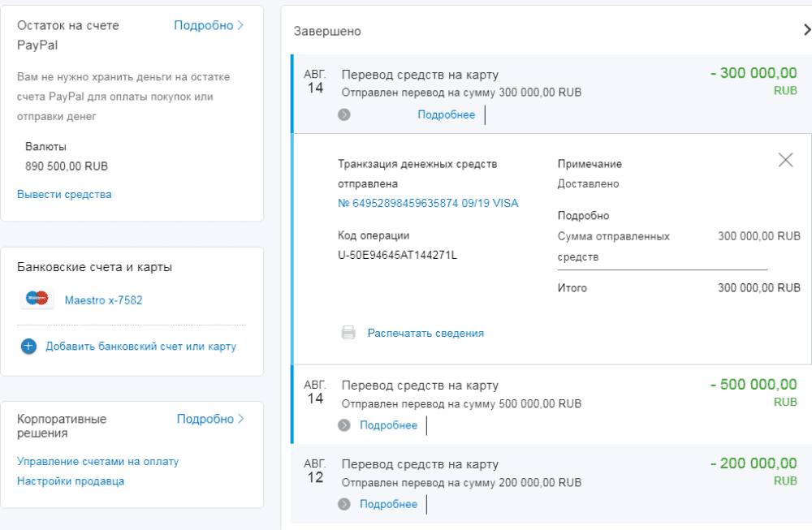Close the expanded transaction details panel
Image resolution: width=812 pixels, height=530 pixels.
coord(785,160)
